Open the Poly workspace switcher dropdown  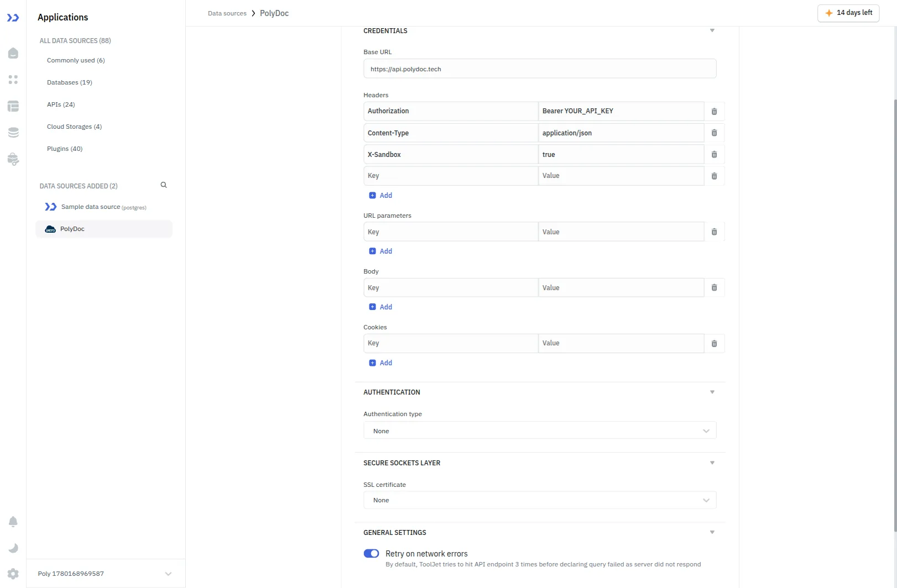pyautogui.click(x=106, y=574)
